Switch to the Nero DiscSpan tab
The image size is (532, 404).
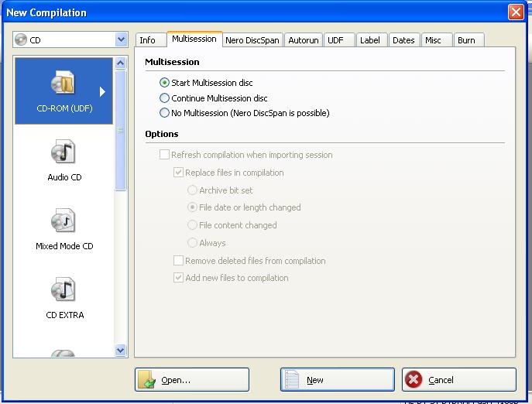click(x=252, y=40)
